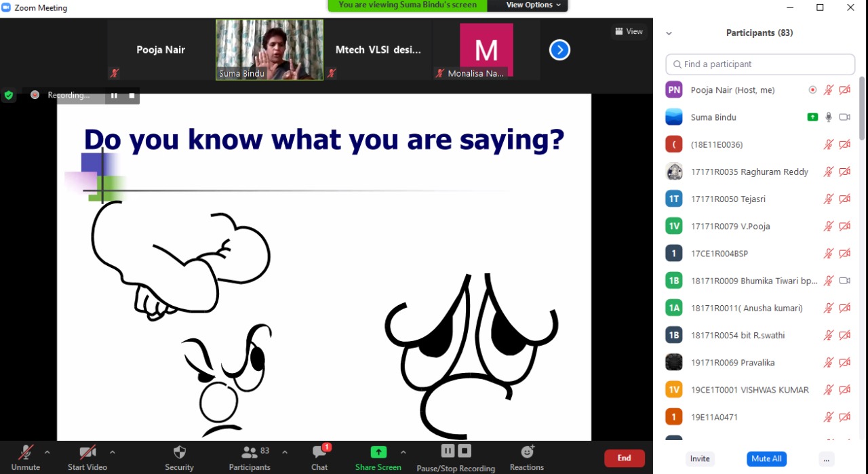Image resolution: width=868 pixels, height=474 pixels.
Task: Unmute the microphone
Action: (26, 452)
